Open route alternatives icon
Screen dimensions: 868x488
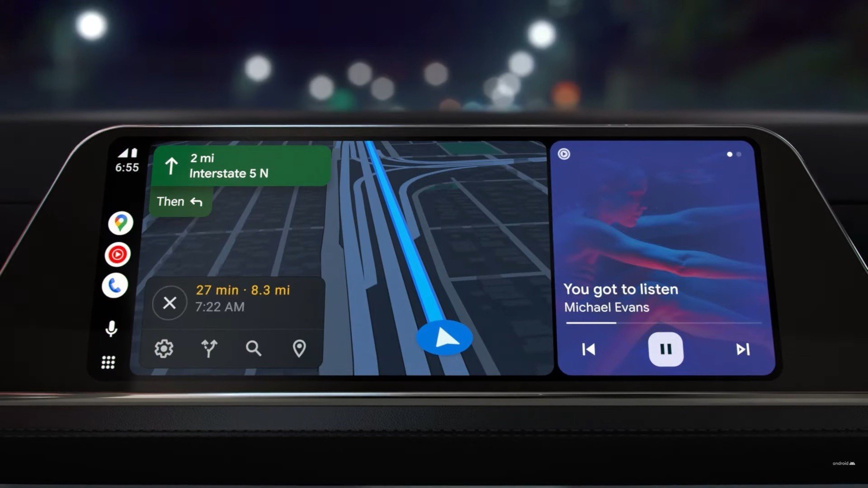pos(209,348)
